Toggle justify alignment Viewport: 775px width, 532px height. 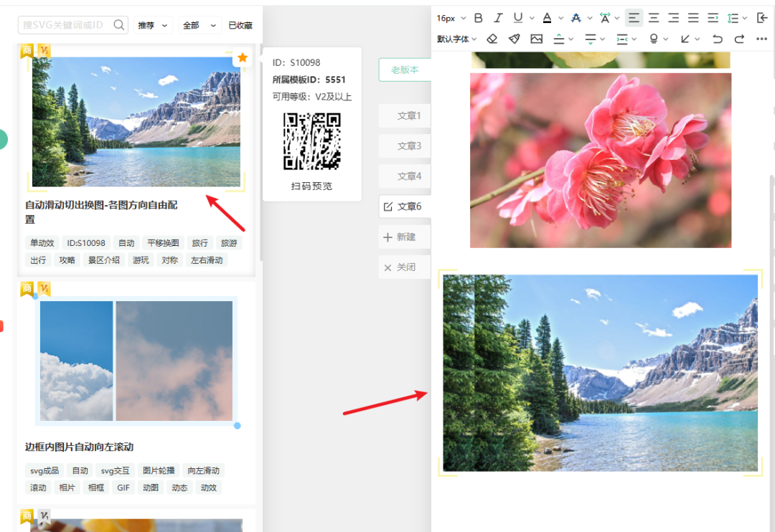pyautogui.click(x=693, y=18)
